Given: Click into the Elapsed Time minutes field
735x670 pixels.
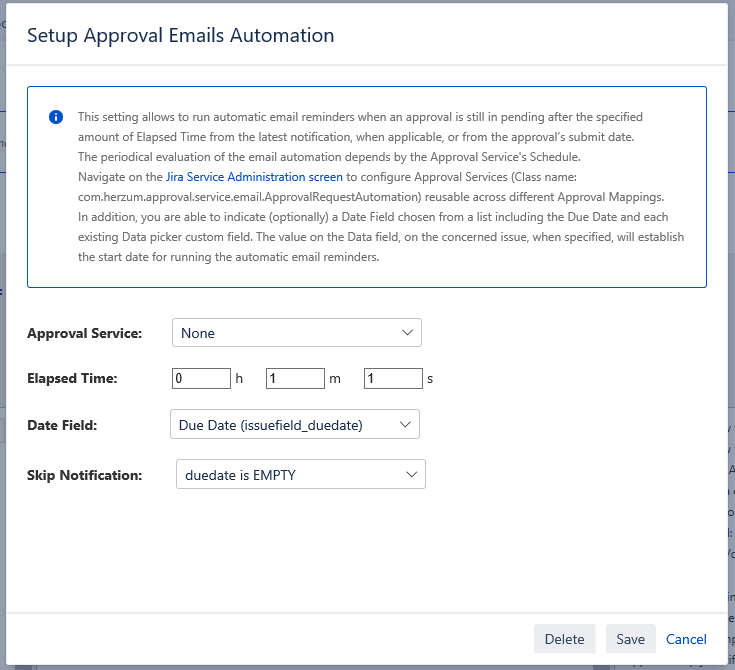Looking at the screenshot, I should 295,379.
